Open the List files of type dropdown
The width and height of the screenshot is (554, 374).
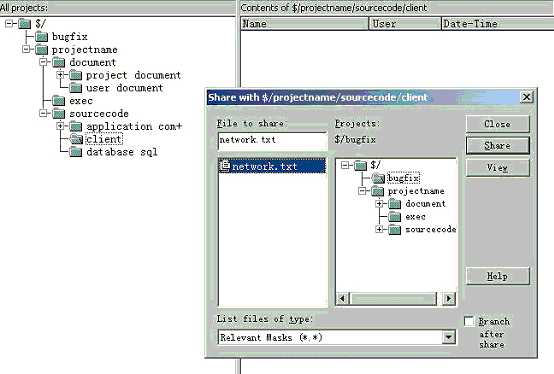[x=448, y=337]
